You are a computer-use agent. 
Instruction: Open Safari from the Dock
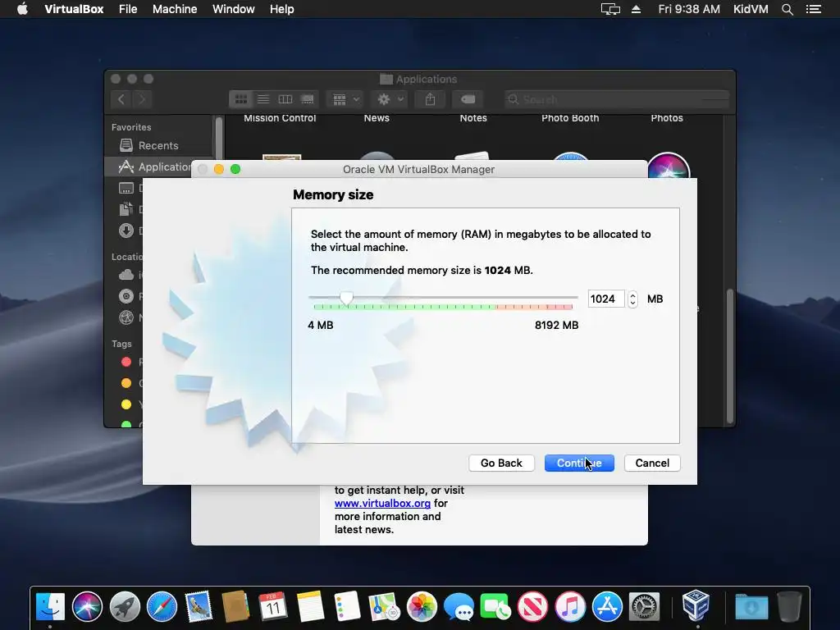pyautogui.click(x=162, y=607)
